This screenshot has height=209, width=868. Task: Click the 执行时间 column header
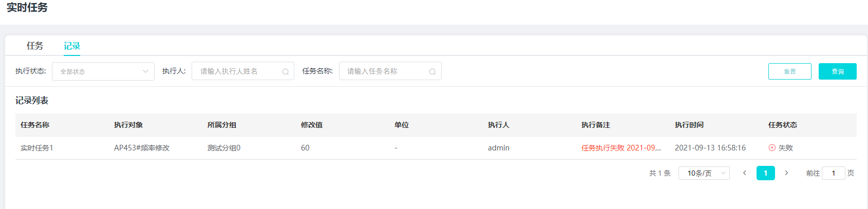pos(689,125)
